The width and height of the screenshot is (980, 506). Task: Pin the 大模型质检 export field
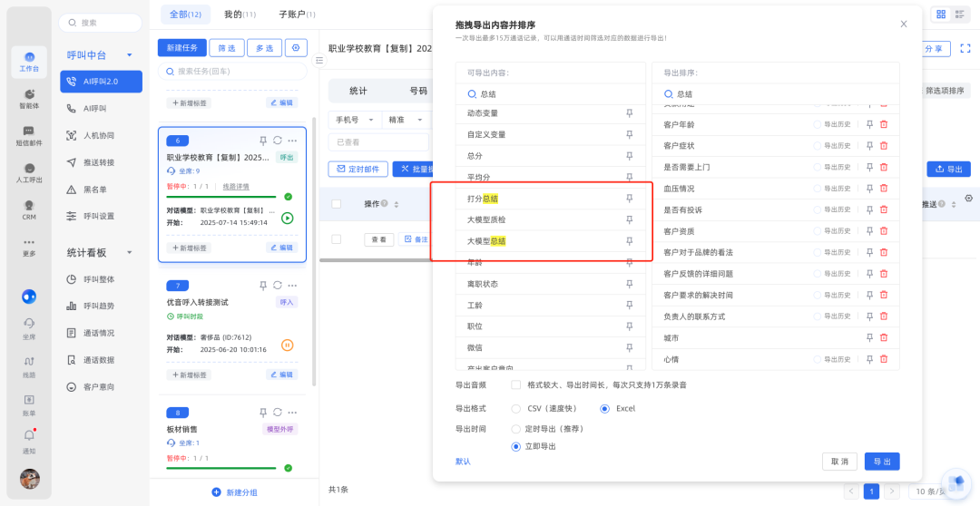tap(629, 219)
